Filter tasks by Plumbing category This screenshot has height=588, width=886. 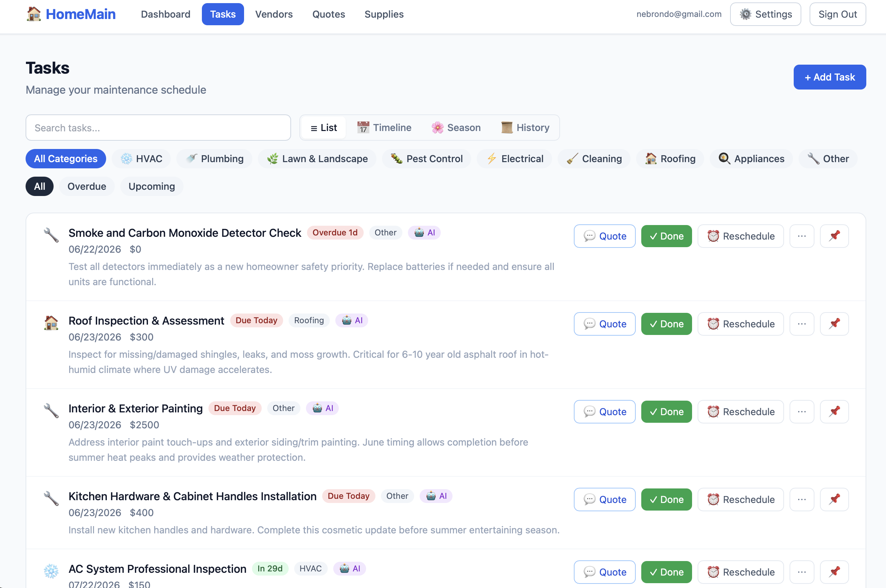[214, 159]
